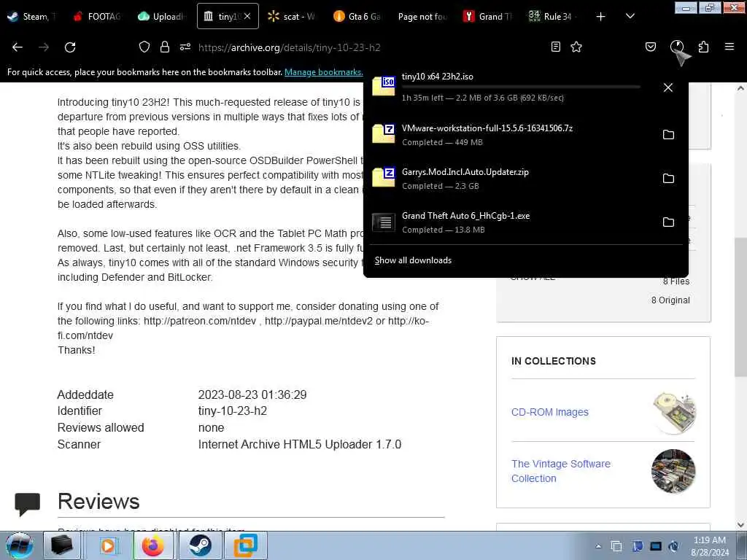This screenshot has width=747, height=560.
Task: Click the site security padlock icon
Action: click(x=165, y=47)
